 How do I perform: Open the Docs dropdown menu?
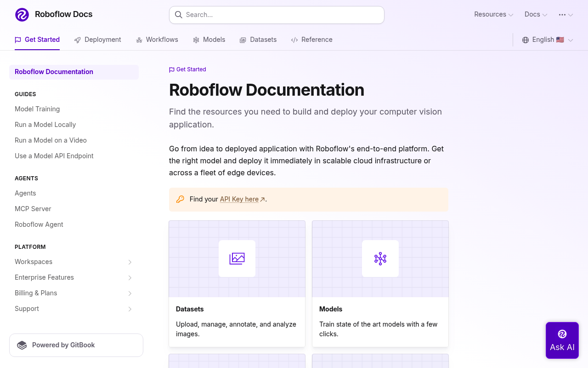536,14
